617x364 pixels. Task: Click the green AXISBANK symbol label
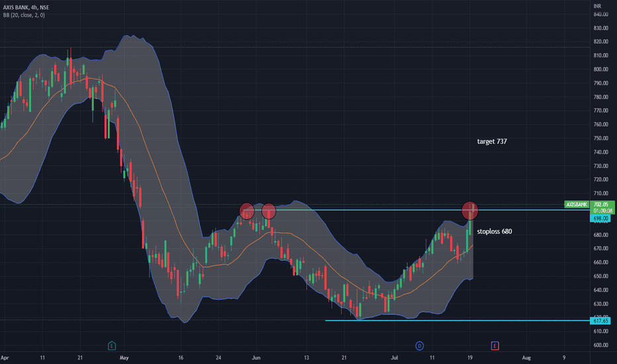pyautogui.click(x=577, y=205)
